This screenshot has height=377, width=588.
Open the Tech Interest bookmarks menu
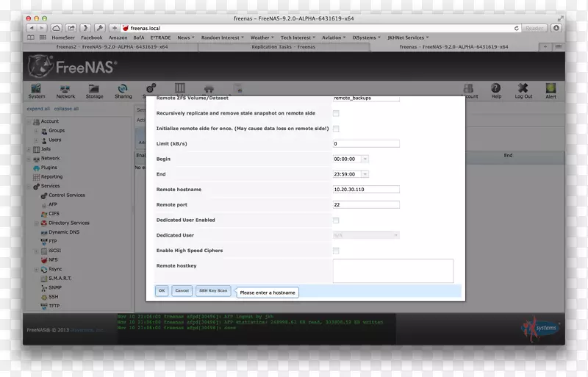pyautogui.click(x=298, y=37)
